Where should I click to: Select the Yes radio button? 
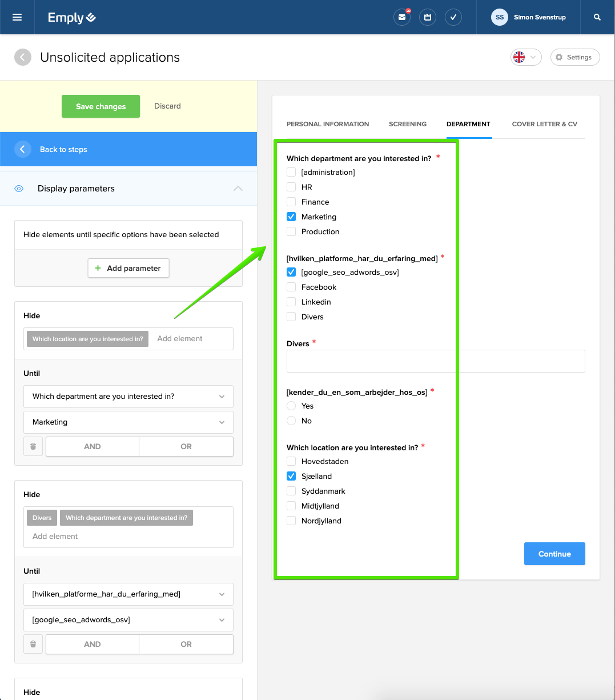pyautogui.click(x=291, y=406)
